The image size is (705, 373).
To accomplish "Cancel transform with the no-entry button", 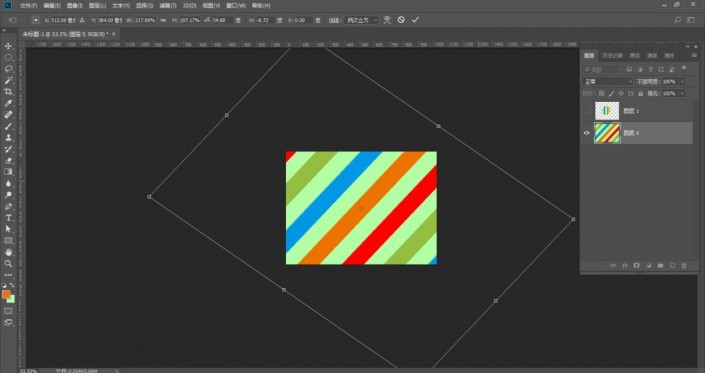I will coord(401,20).
